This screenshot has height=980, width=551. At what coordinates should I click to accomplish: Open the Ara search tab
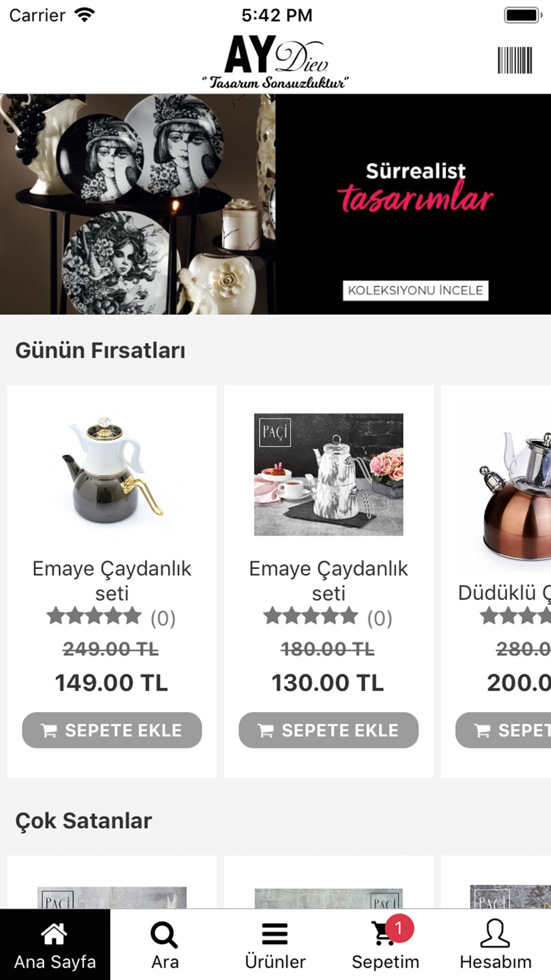click(165, 944)
